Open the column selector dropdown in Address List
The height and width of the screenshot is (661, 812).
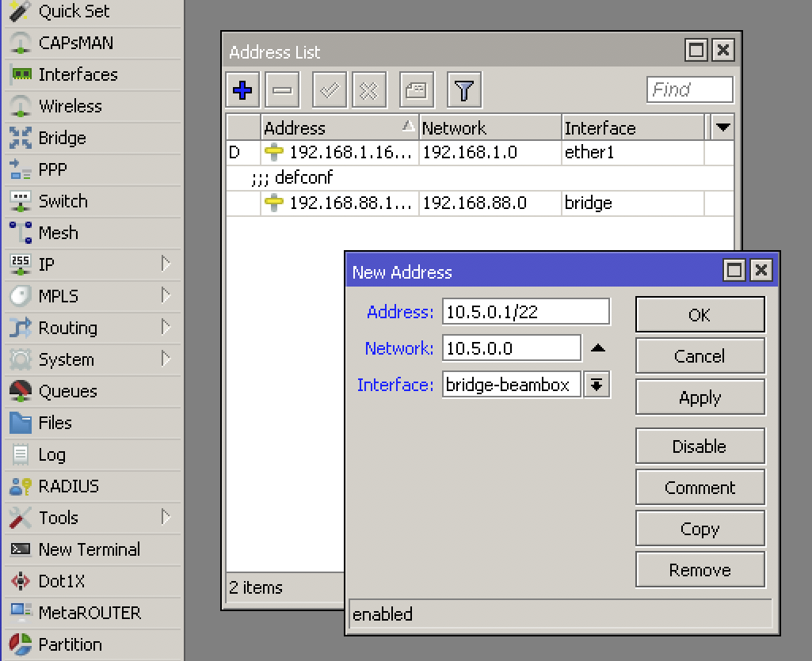point(724,127)
